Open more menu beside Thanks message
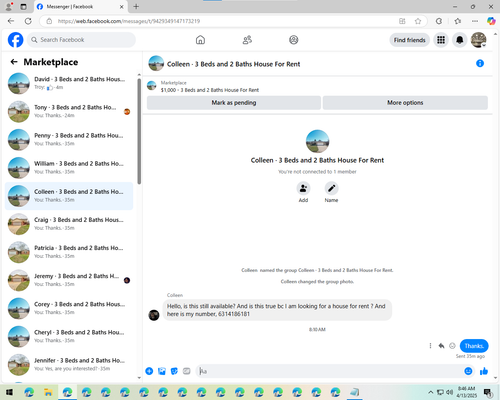Screen dimensions: 500x400 point(430,346)
